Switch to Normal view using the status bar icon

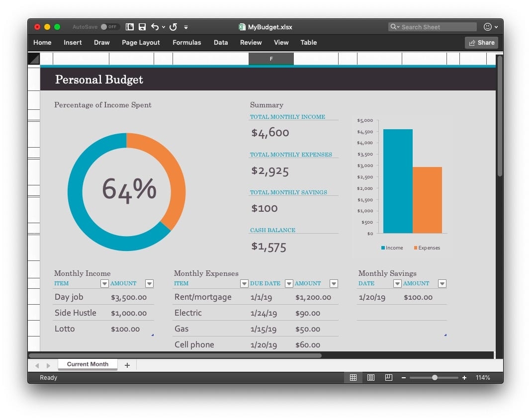click(x=353, y=377)
